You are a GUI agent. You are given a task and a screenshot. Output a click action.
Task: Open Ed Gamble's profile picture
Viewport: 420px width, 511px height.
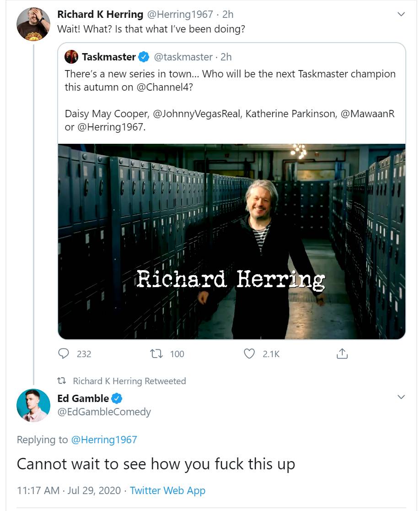pos(33,405)
